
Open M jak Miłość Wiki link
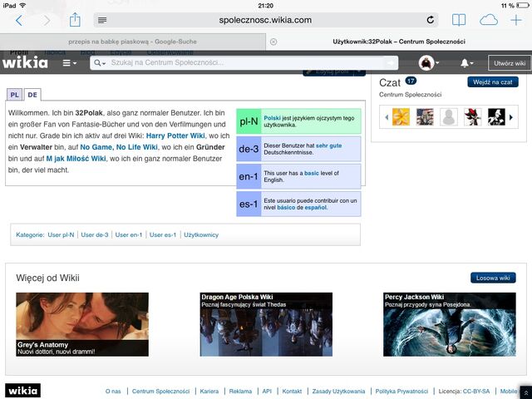76,159
